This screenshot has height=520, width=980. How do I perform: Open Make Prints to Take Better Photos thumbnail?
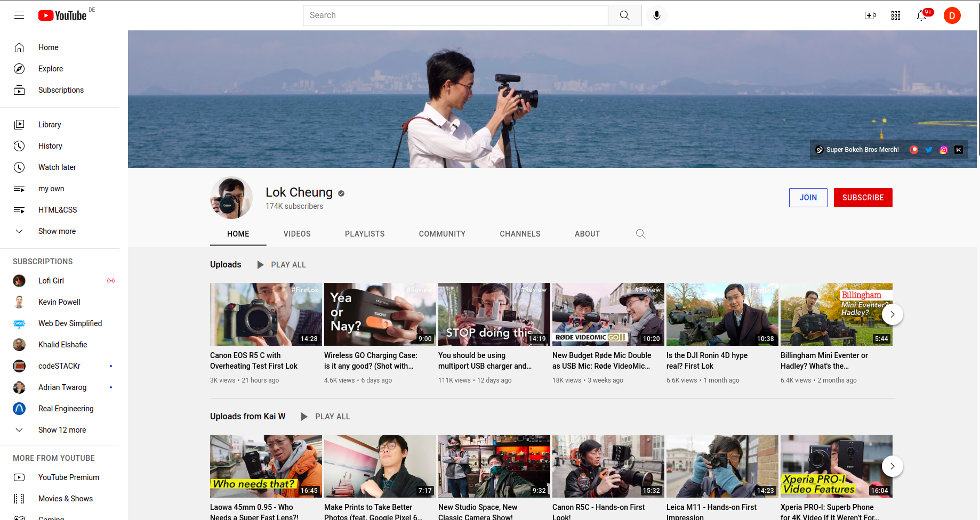[380, 466]
